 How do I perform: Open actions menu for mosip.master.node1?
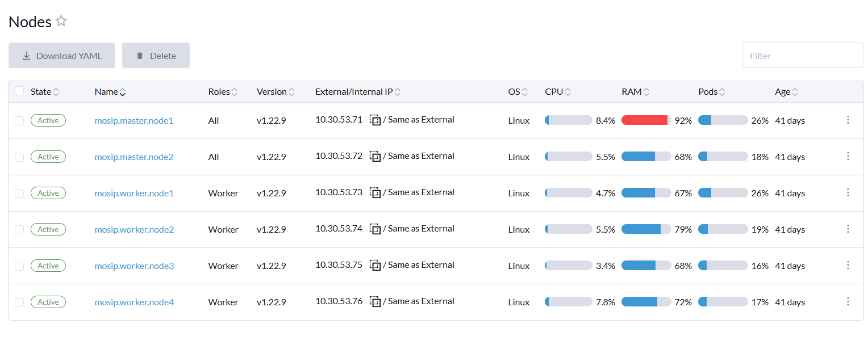tap(848, 120)
